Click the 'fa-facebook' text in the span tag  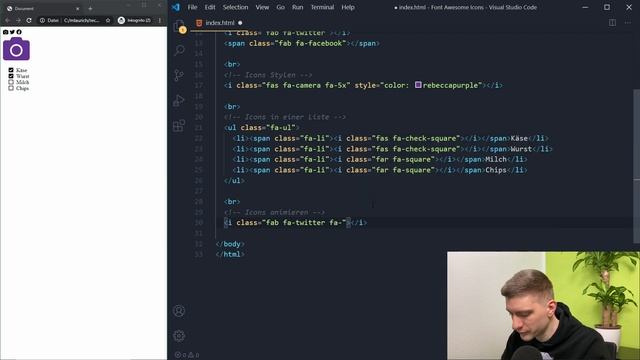[320, 43]
